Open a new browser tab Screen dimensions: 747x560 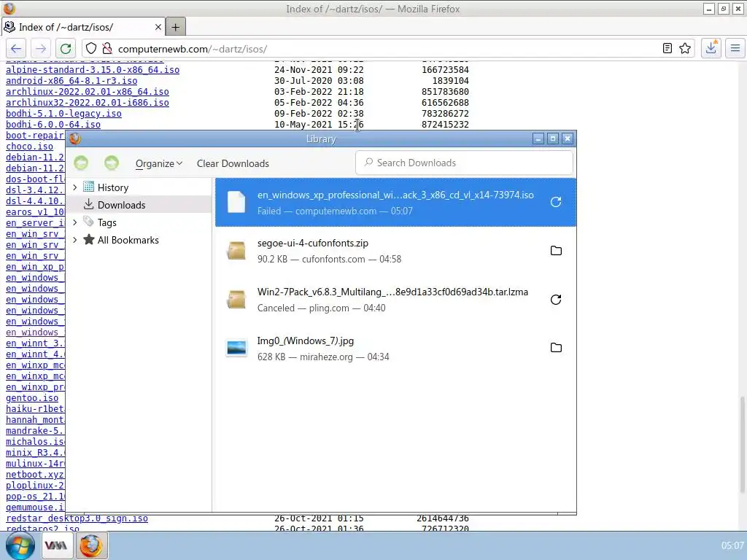[175, 27]
